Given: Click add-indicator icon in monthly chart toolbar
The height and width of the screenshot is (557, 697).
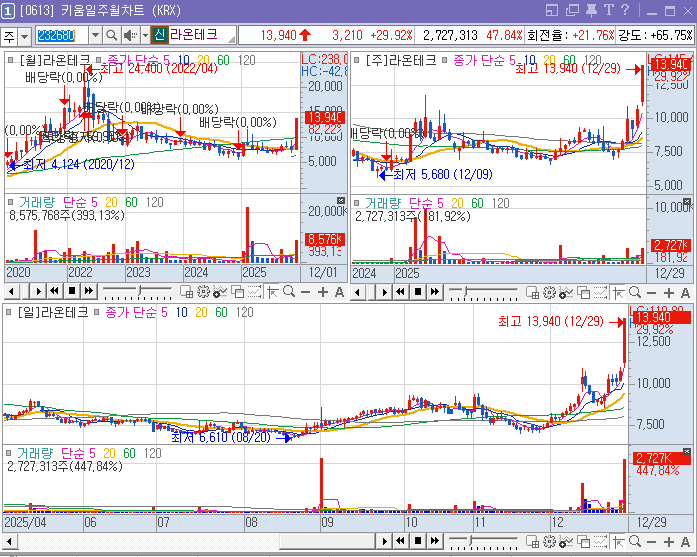Looking at the screenshot, I should pos(220,292).
